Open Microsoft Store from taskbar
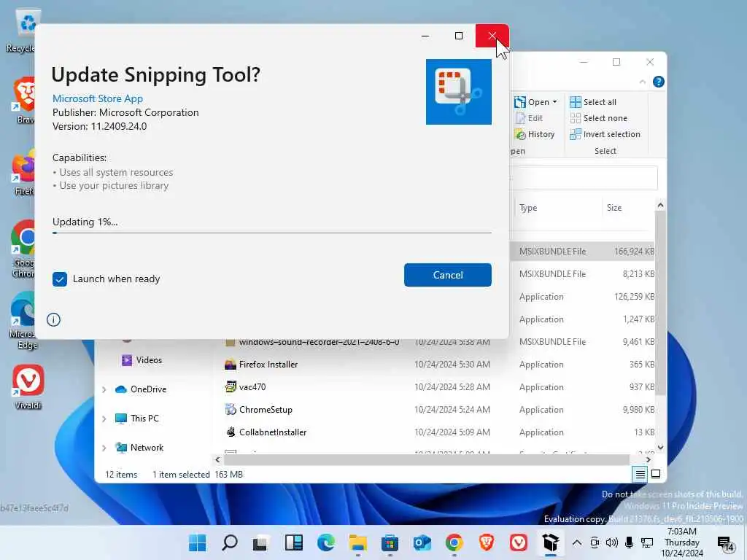Image resolution: width=747 pixels, height=560 pixels. 390,542
